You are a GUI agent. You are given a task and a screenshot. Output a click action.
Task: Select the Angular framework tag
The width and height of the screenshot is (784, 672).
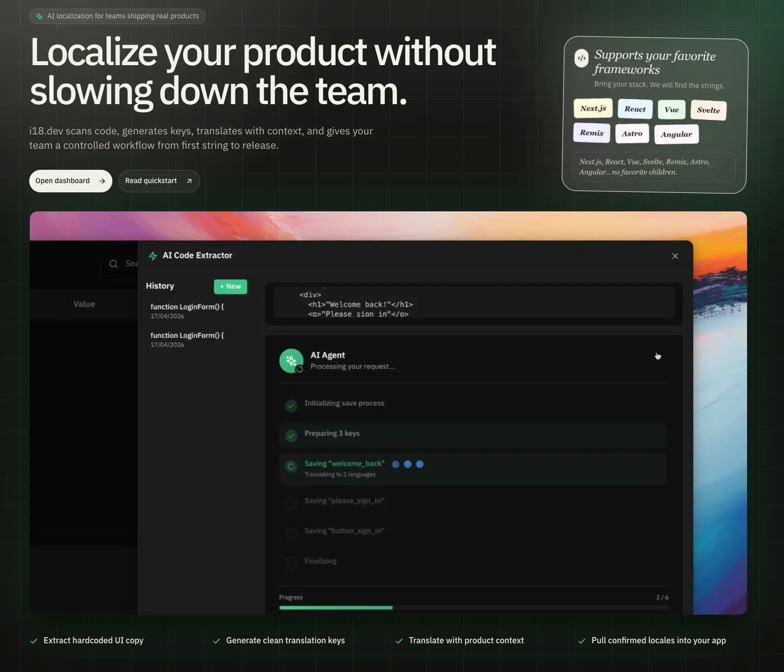pyautogui.click(x=676, y=134)
